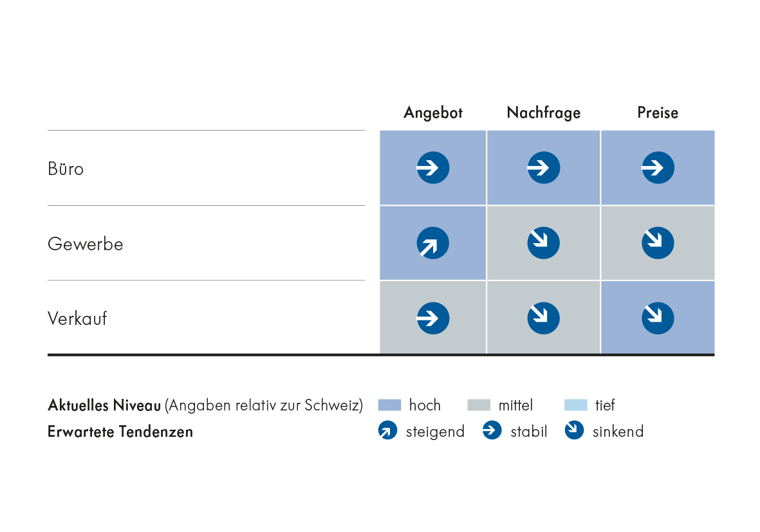Click the mittel legend color swatch
Viewport: 760px width, 532px height.
pyautogui.click(x=479, y=405)
